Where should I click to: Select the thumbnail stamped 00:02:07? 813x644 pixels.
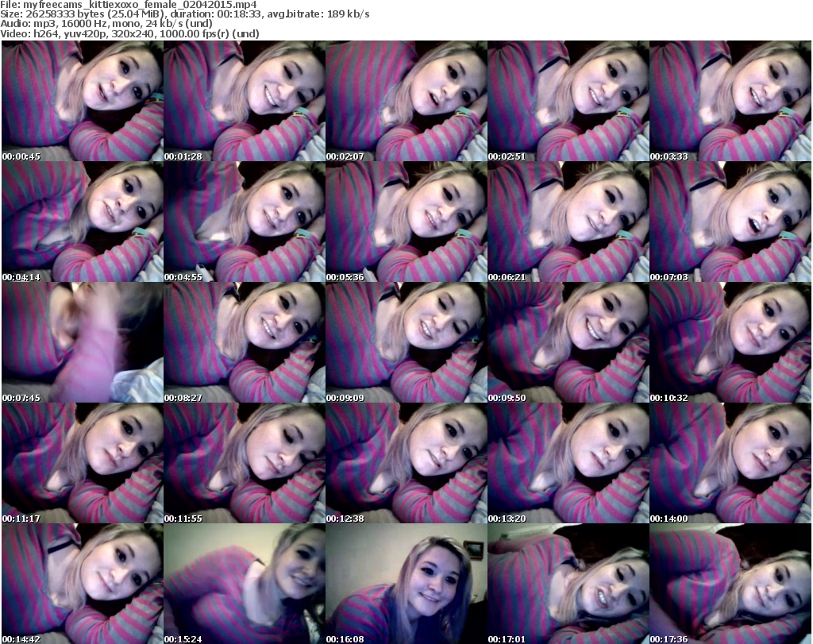point(406,101)
